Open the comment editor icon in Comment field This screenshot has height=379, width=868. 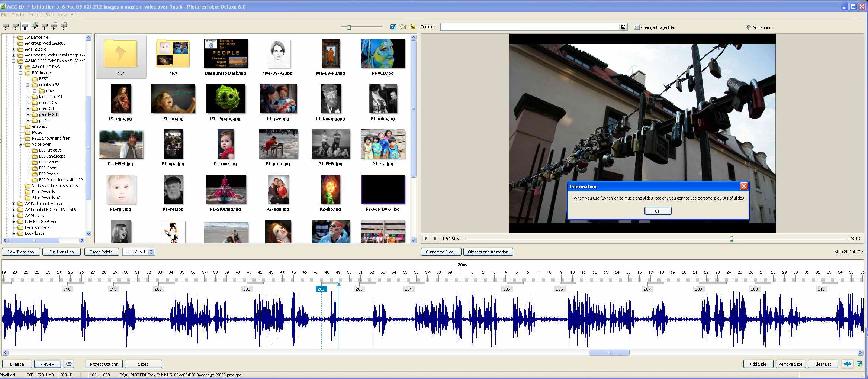pos(623,27)
